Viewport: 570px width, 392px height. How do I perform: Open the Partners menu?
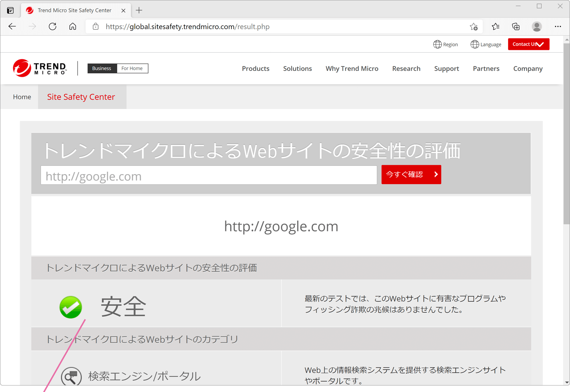486,69
